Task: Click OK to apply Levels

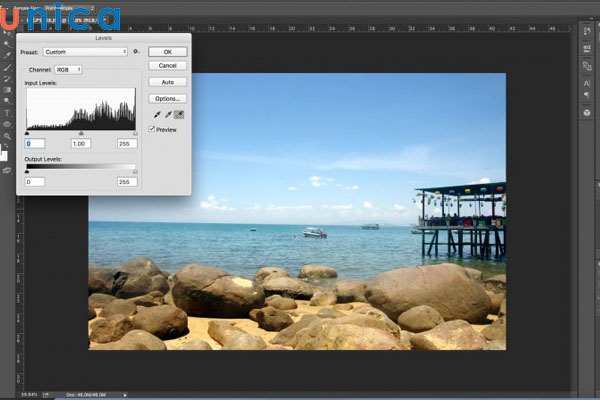Action: coord(167,51)
